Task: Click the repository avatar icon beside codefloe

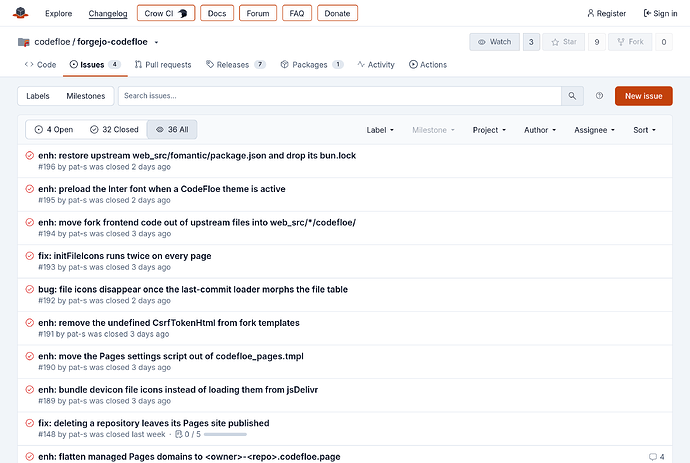Action: click(23, 42)
